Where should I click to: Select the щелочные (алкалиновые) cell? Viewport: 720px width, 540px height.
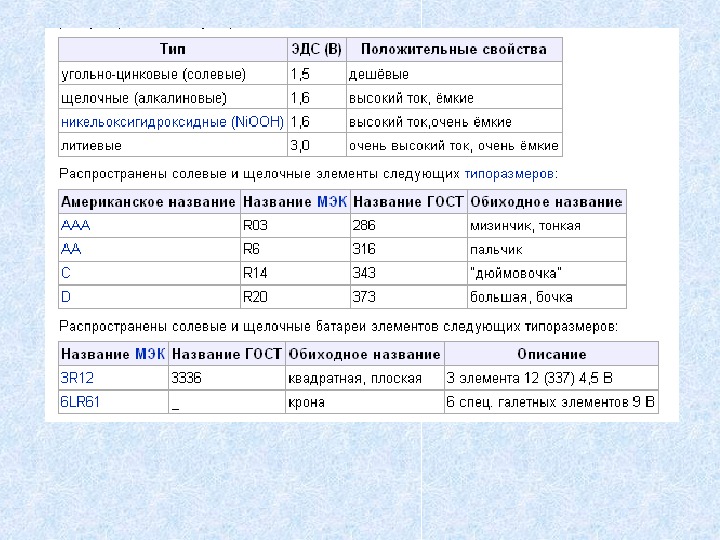(x=173, y=98)
